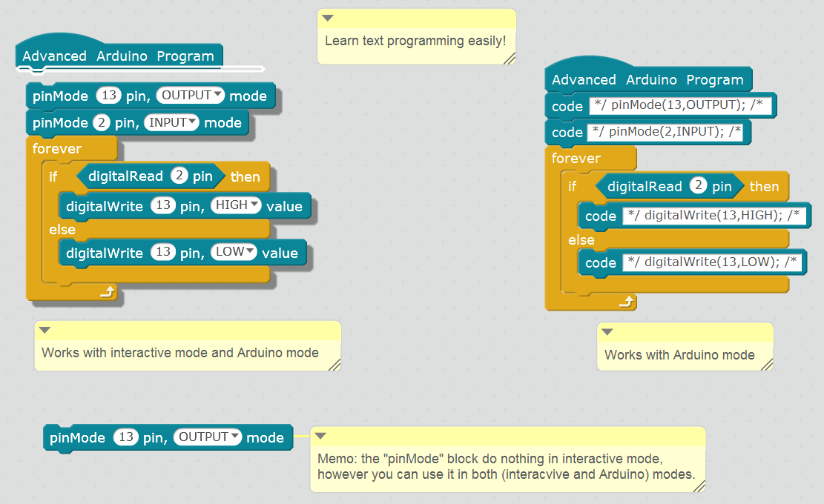Click resize handle of "interactive mode and Arduino mode" note
Viewport: 824px width, 504px height.
click(334, 364)
